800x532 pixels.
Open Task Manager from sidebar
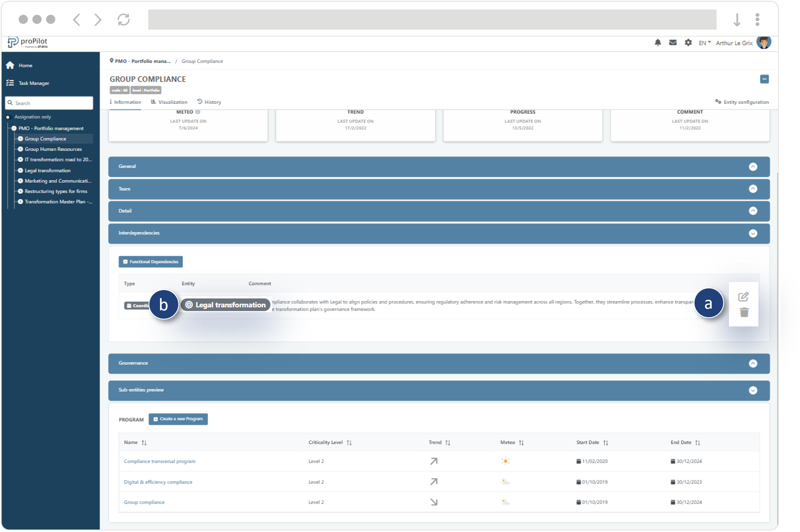point(34,83)
